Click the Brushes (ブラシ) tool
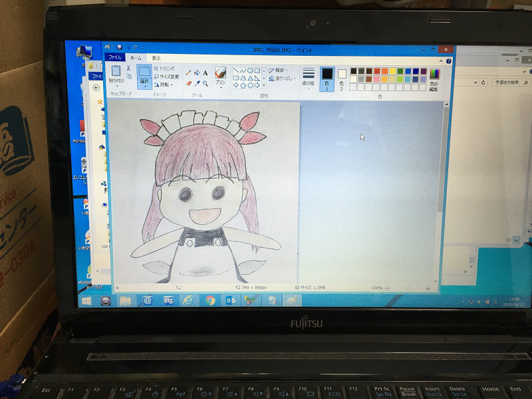This screenshot has height=399, width=532. [221, 76]
